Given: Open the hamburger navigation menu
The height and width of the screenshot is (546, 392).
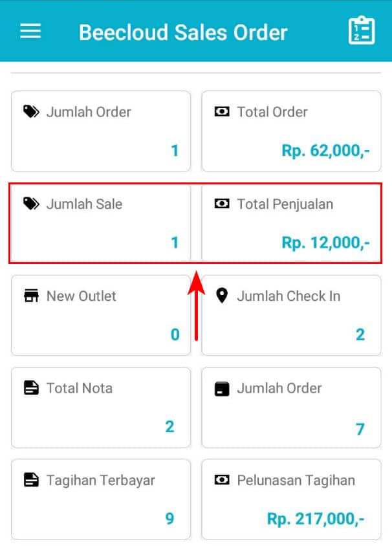Looking at the screenshot, I should (30, 31).
